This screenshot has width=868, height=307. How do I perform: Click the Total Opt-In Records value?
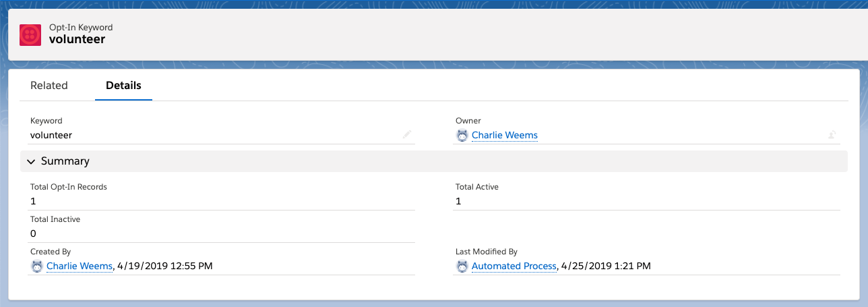pos(33,201)
